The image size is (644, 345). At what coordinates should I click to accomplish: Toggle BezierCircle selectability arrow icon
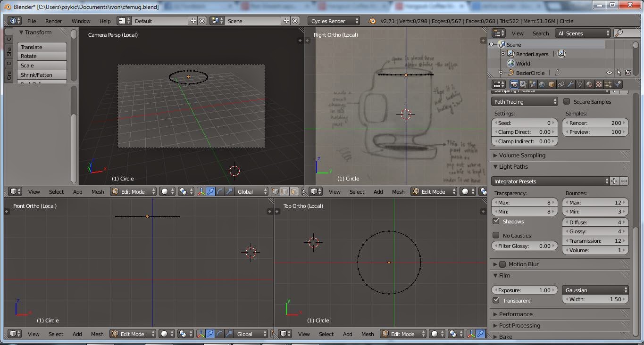click(619, 73)
